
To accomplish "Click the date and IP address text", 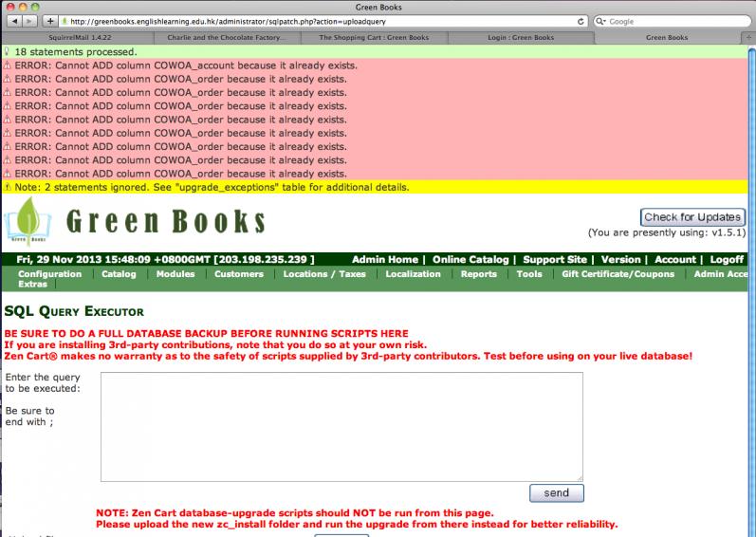I will pyautogui.click(x=165, y=259).
